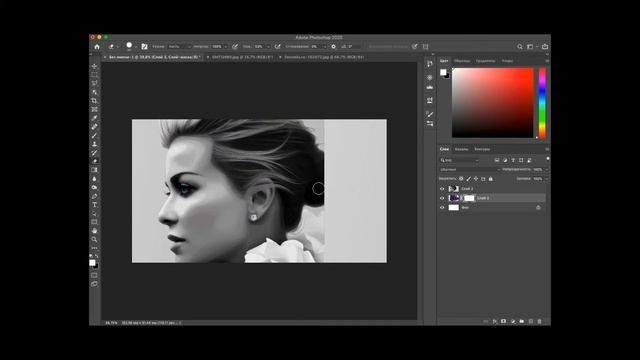This screenshot has width=640, height=360.
Task: Switch to the second document tab
Action: coord(241,57)
